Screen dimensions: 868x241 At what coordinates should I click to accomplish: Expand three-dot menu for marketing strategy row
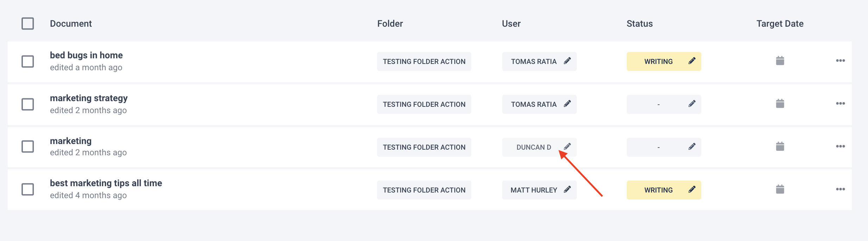[x=840, y=104]
